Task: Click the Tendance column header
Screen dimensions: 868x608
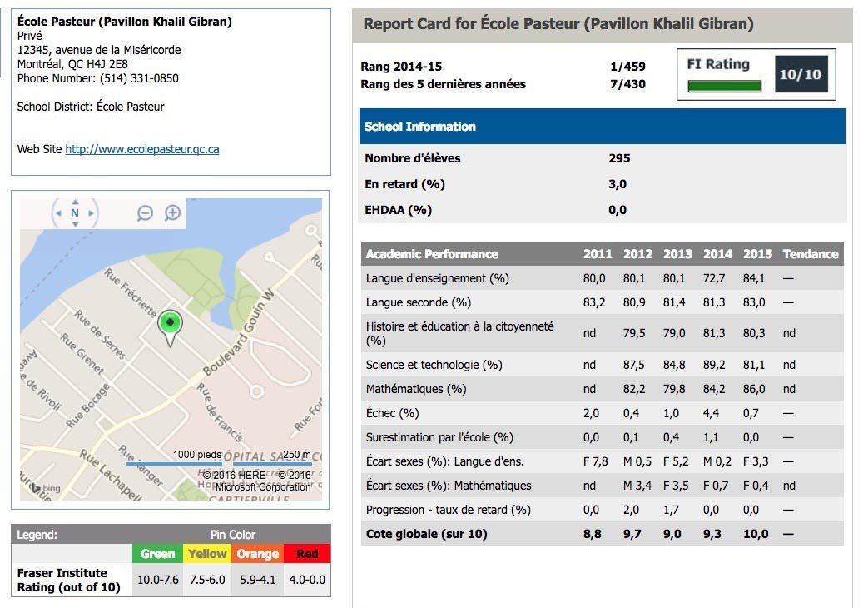Action: click(810, 254)
